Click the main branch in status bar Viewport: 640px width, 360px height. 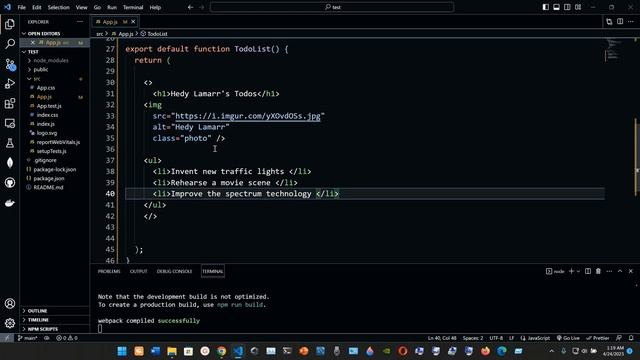pos(27,338)
